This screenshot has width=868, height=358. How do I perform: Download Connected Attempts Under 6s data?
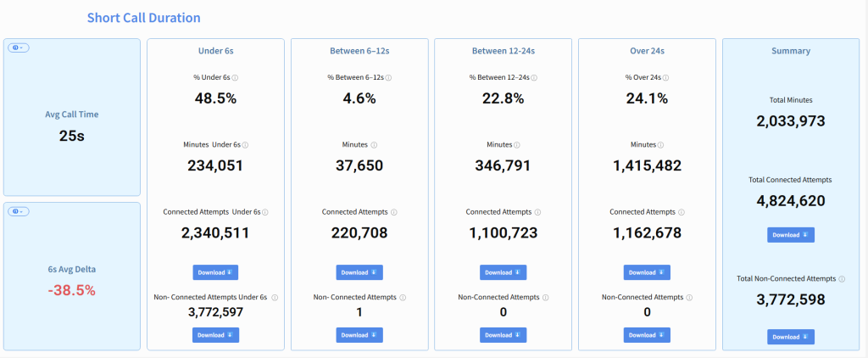(x=215, y=272)
